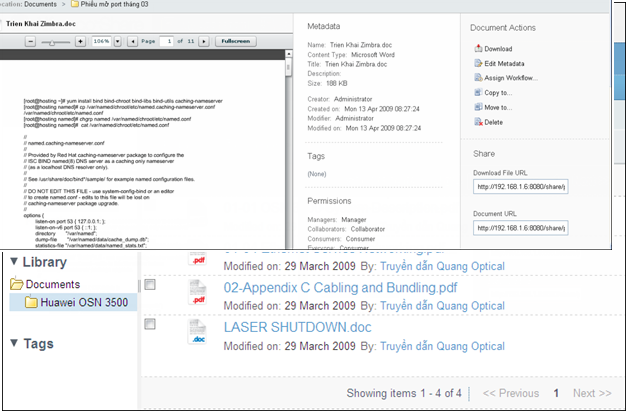Screen dimensions: 628x413
Task: Click the Huawei OSN 3500 folder icon
Action: tap(32, 303)
